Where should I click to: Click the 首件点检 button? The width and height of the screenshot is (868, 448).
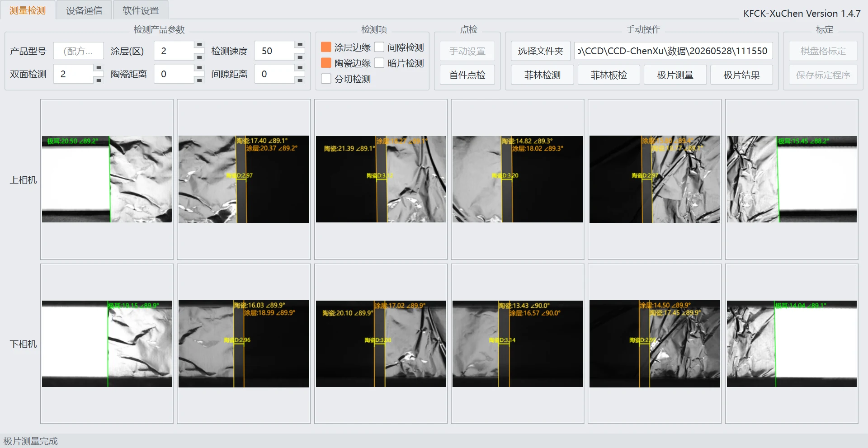pyautogui.click(x=467, y=75)
